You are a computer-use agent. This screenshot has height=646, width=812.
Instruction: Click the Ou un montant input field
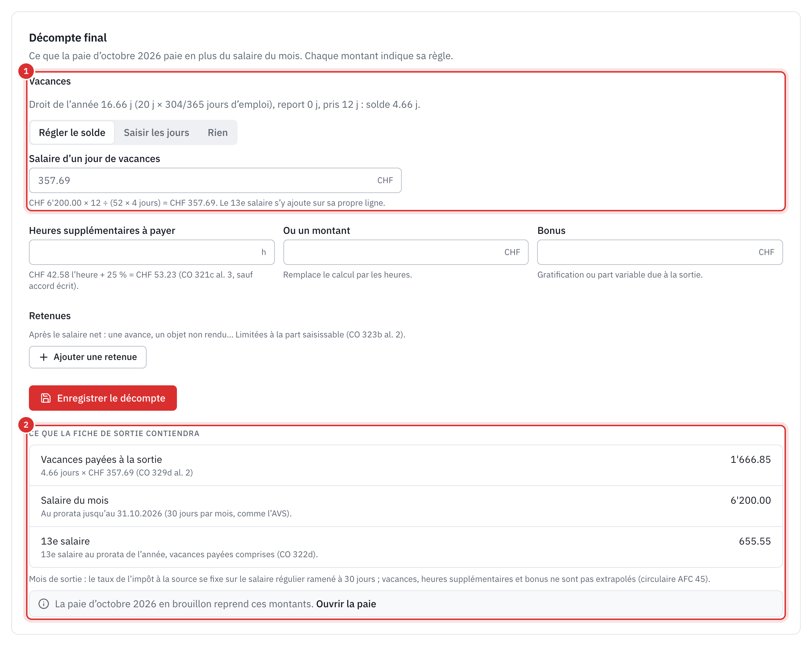coord(406,252)
